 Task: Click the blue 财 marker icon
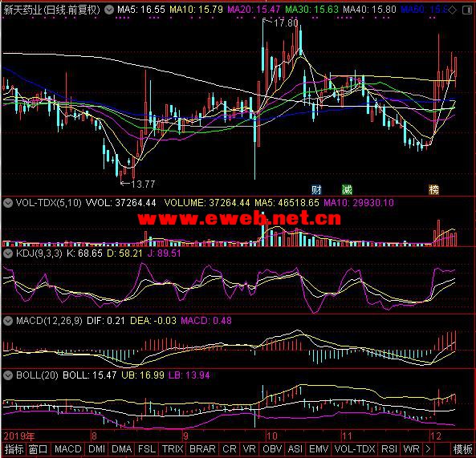(x=316, y=190)
